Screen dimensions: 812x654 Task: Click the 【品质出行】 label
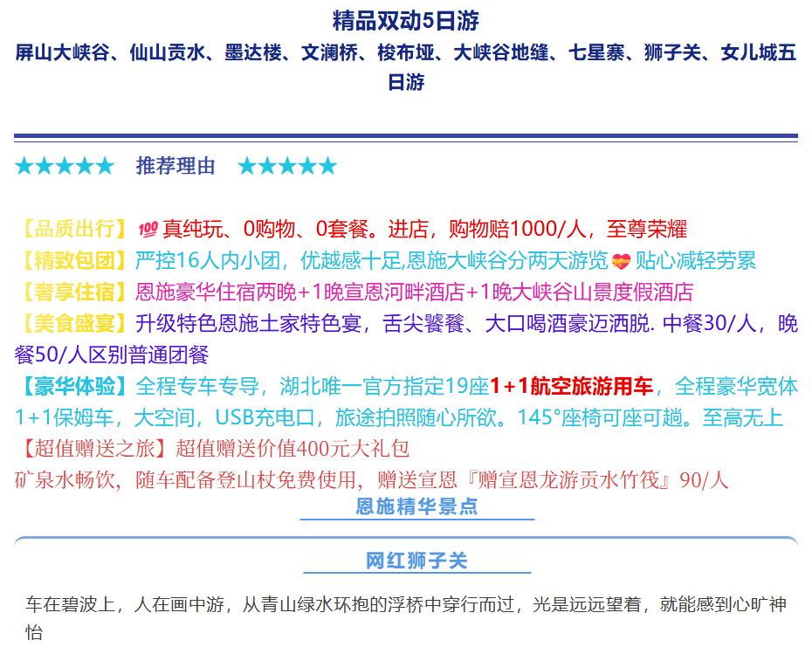point(75,230)
